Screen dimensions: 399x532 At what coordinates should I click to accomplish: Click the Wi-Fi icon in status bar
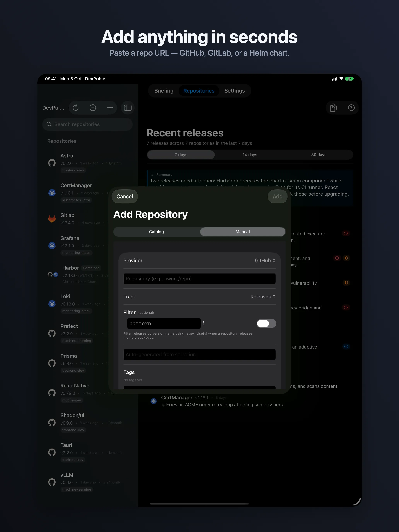point(341,79)
